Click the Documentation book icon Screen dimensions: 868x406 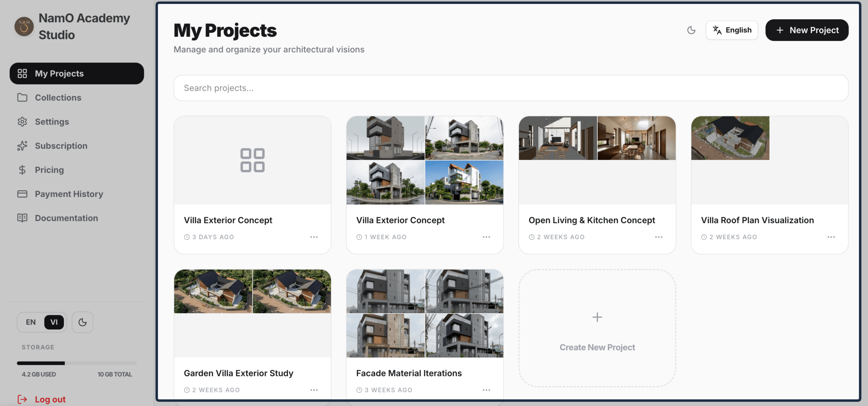coord(23,218)
